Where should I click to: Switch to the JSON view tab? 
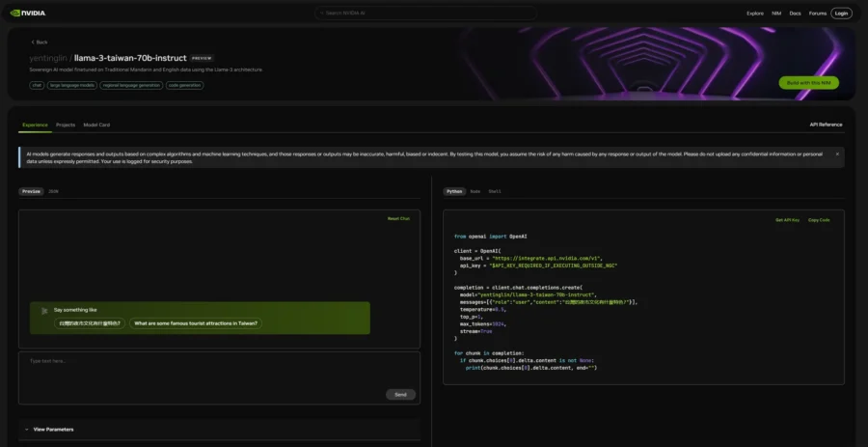(53, 192)
